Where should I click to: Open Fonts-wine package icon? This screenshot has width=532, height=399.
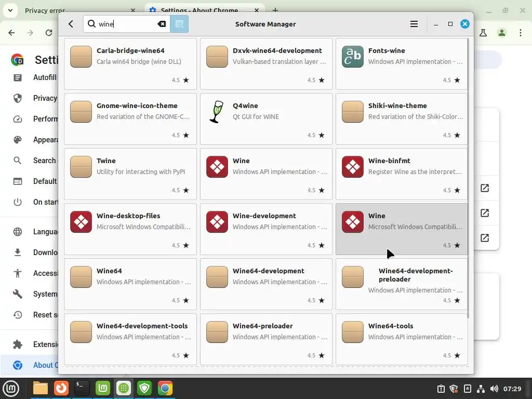click(353, 57)
